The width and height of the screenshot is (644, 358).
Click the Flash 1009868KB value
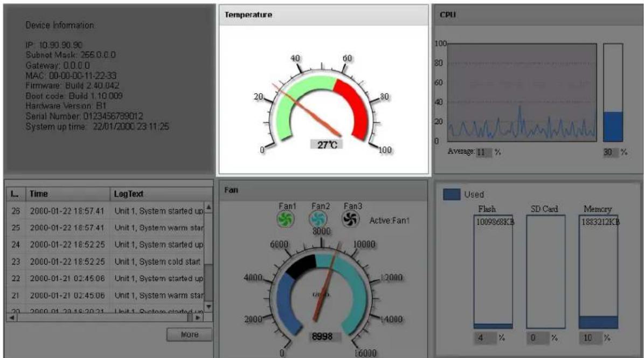(x=495, y=222)
